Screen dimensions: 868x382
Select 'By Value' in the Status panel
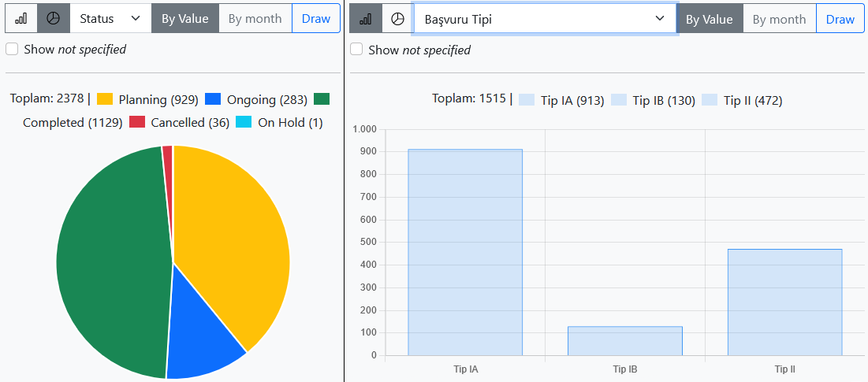(x=184, y=18)
